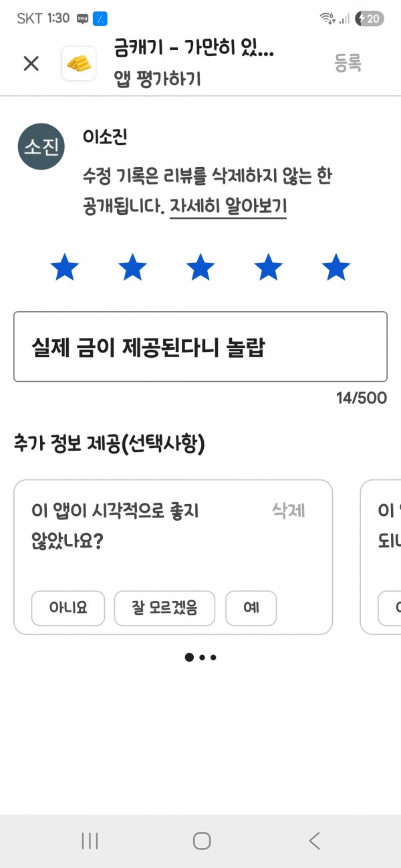Choose 잘 모르겠음 answer option

coord(164,608)
